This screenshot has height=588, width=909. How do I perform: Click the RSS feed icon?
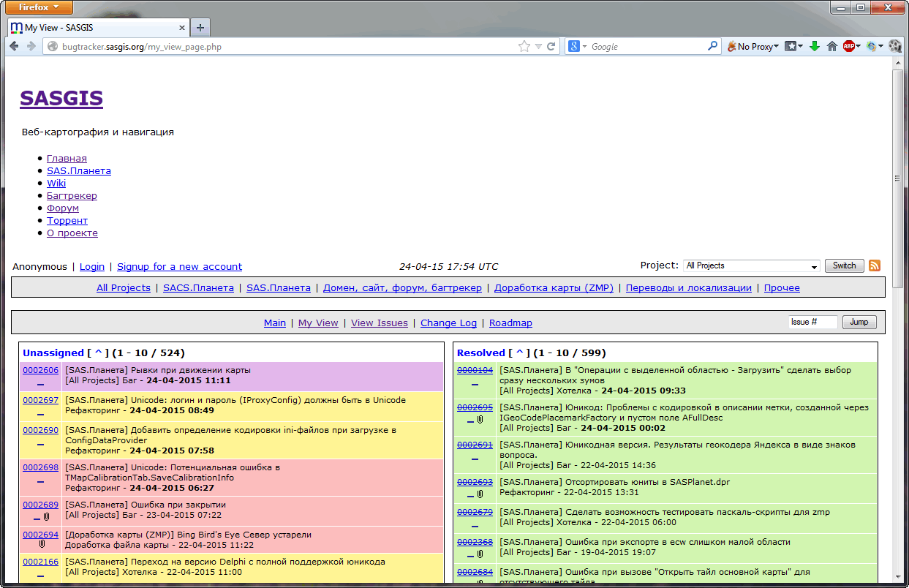[874, 265]
